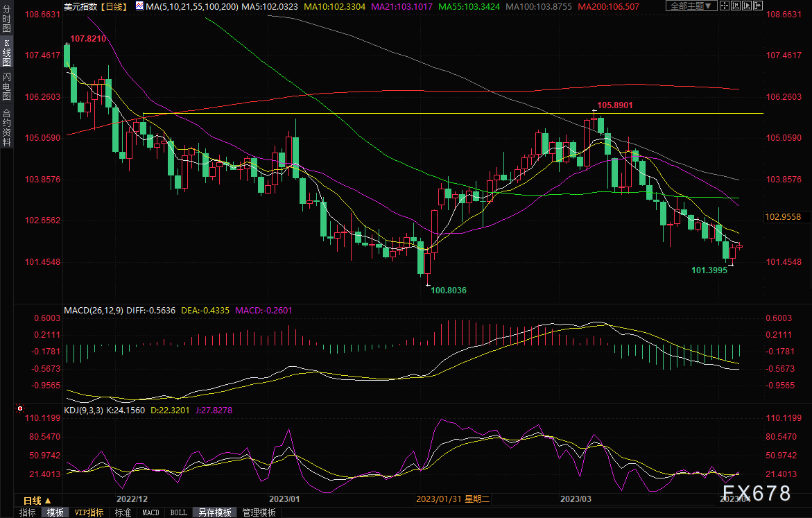This screenshot has width=812, height=518.
Task: Switch to the 指标 bottom tab
Action: coord(28,512)
